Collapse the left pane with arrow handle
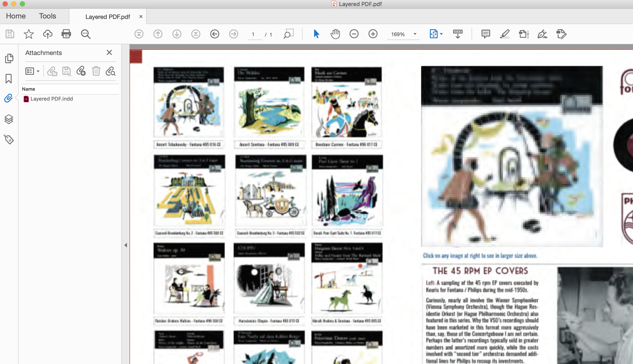This screenshot has width=633, height=364. tap(126, 245)
